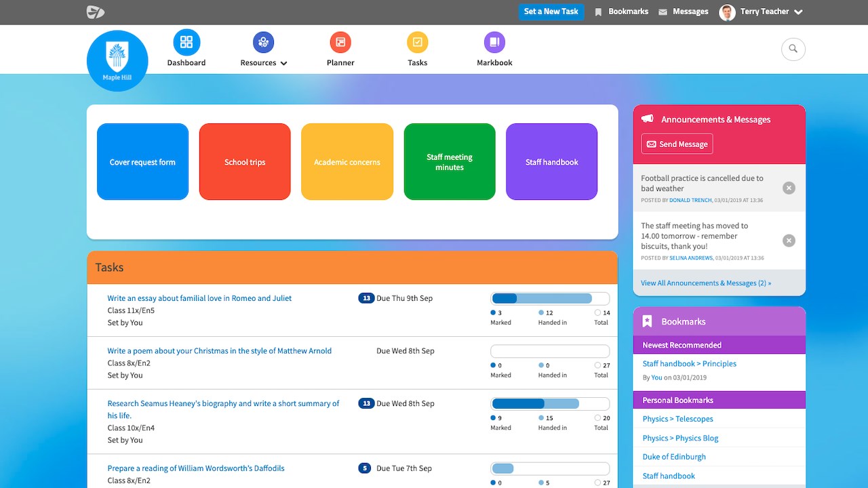Image resolution: width=868 pixels, height=488 pixels.
Task: Open Duke of Edinburgh bookmark
Action: [x=674, y=457]
